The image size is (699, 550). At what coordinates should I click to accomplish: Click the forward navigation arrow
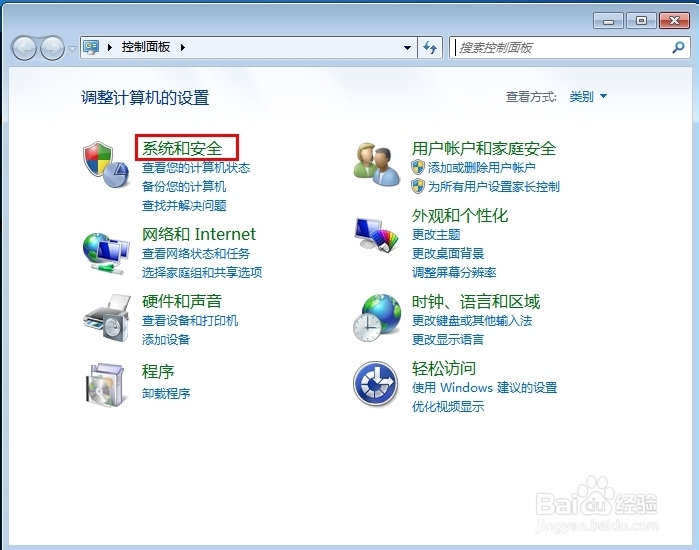coord(52,48)
